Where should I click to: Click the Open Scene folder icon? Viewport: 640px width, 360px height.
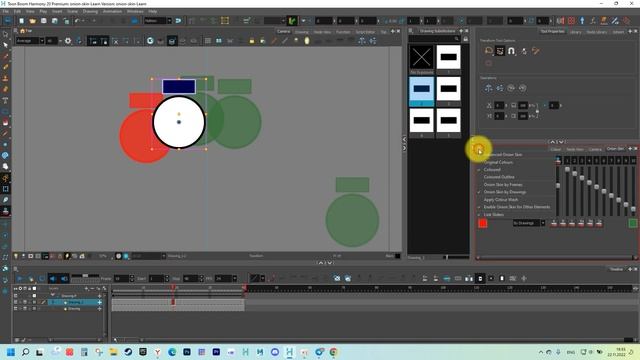[x=32, y=20]
